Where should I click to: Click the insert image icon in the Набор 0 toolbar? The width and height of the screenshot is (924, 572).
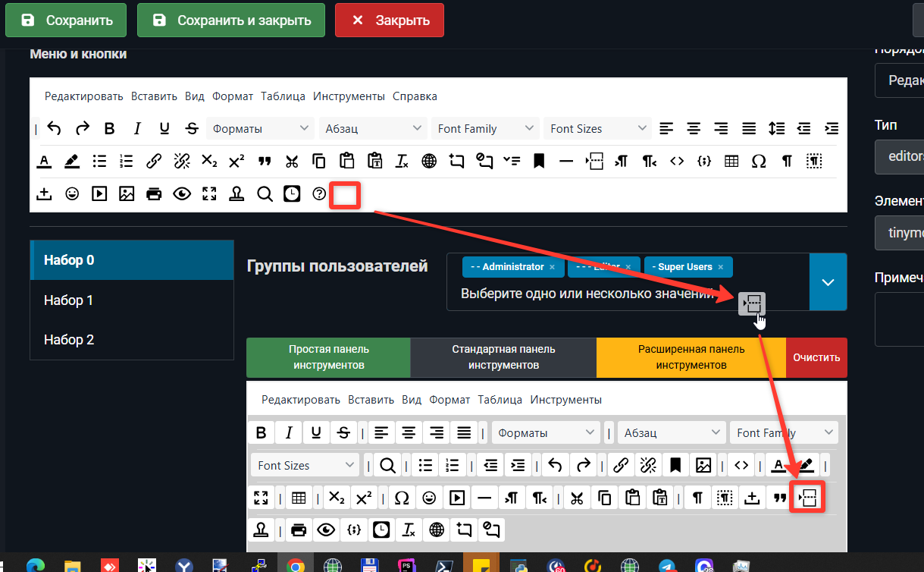coord(703,465)
